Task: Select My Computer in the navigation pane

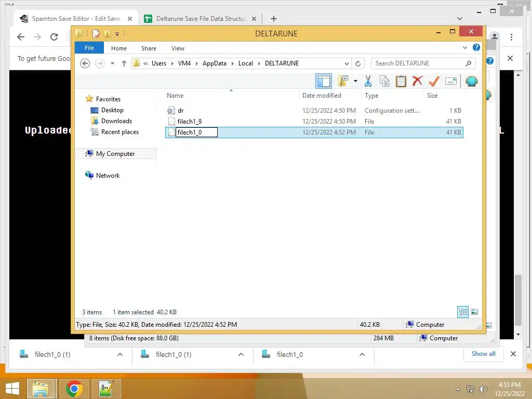Action: coord(115,154)
